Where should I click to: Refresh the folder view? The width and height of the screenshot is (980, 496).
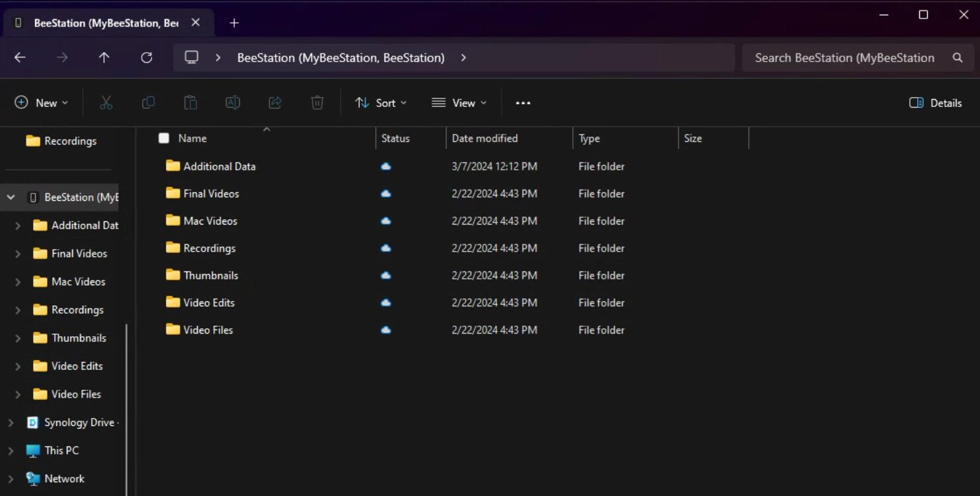click(x=147, y=57)
